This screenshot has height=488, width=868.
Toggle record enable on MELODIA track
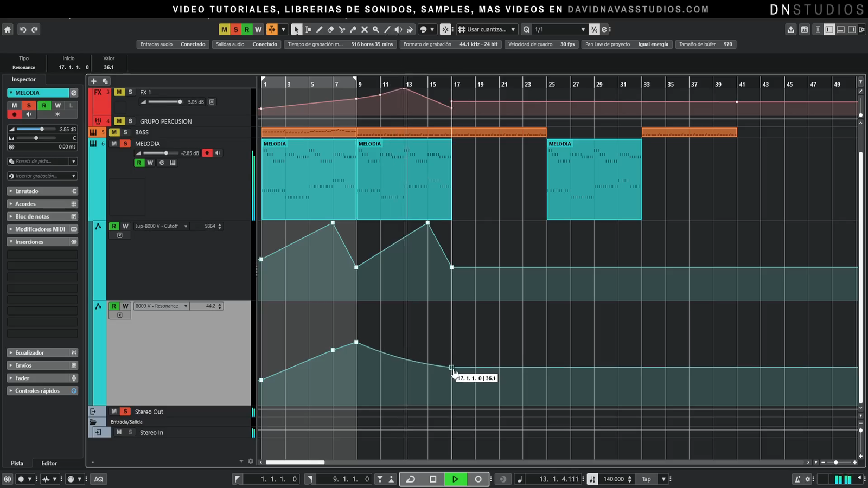click(x=207, y=153)
